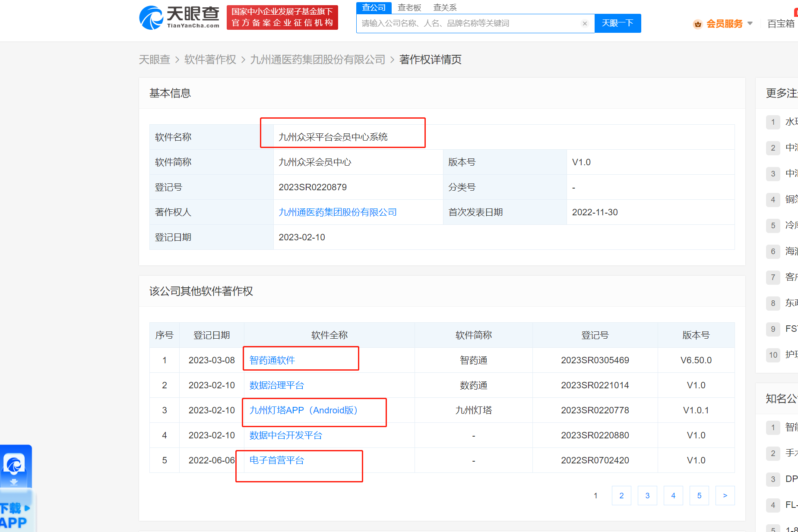Viewport: 798px width, 532px height.
Task: Click the red 官方备案企业征信机构 banner
Action: click(282, 18)
